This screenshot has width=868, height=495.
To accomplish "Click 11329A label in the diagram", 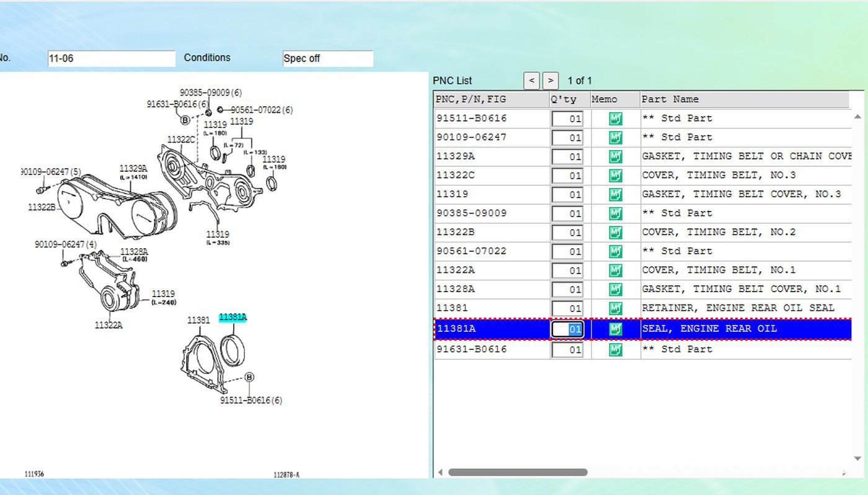I will [133, 168].
